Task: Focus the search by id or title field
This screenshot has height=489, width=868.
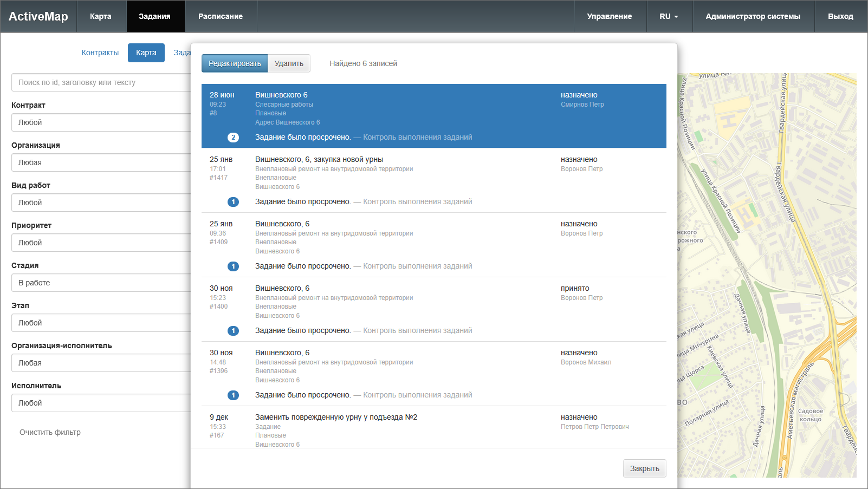Action: point(101,82)
